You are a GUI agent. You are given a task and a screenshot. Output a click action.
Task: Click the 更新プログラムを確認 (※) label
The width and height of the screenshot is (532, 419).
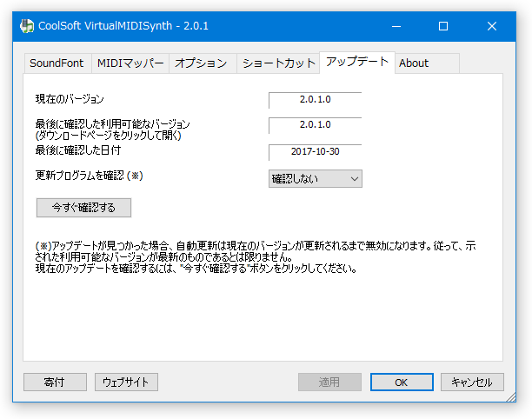(x=89, y=176)
